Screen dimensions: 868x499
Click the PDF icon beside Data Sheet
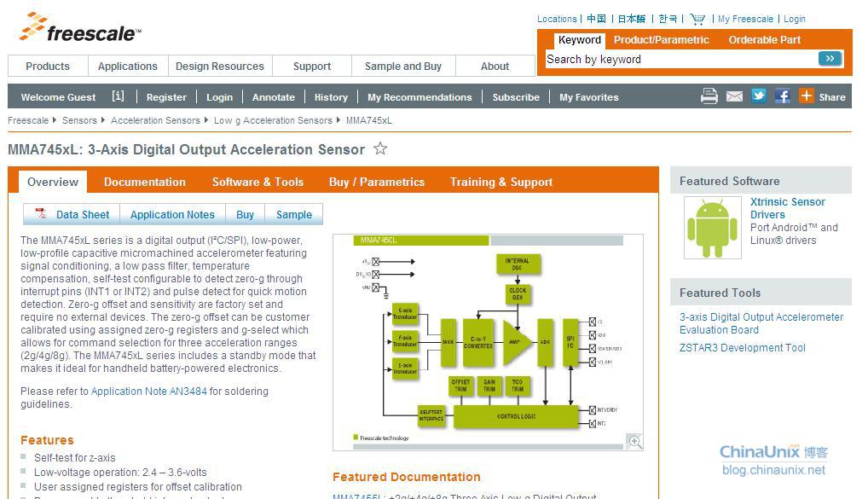point(41,213)
